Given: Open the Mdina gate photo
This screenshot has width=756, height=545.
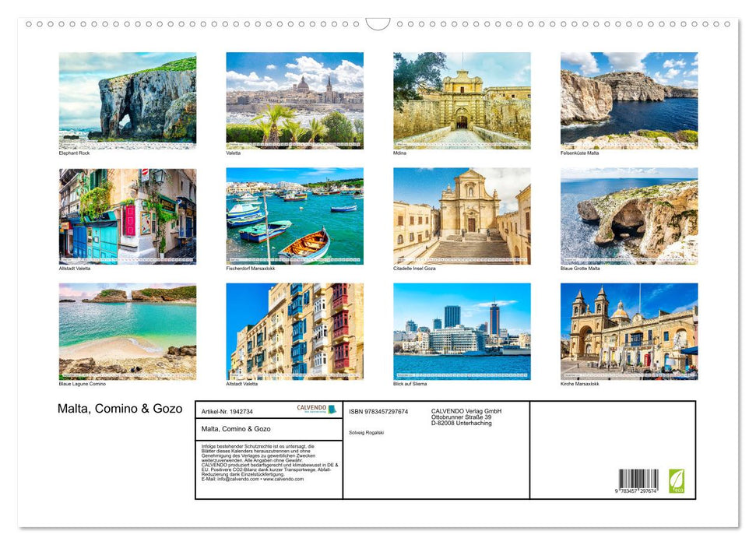Looking at the screenshot, I should click(461, 100).
